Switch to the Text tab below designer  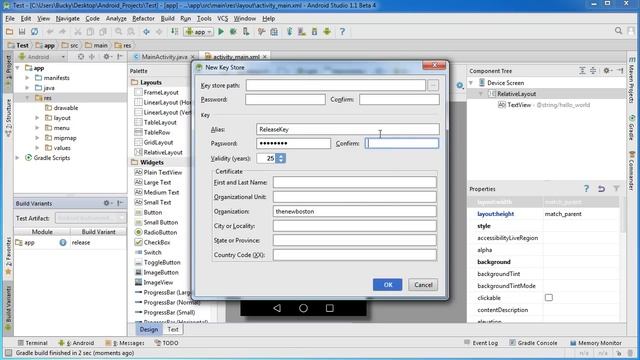(x=173, y=329)
